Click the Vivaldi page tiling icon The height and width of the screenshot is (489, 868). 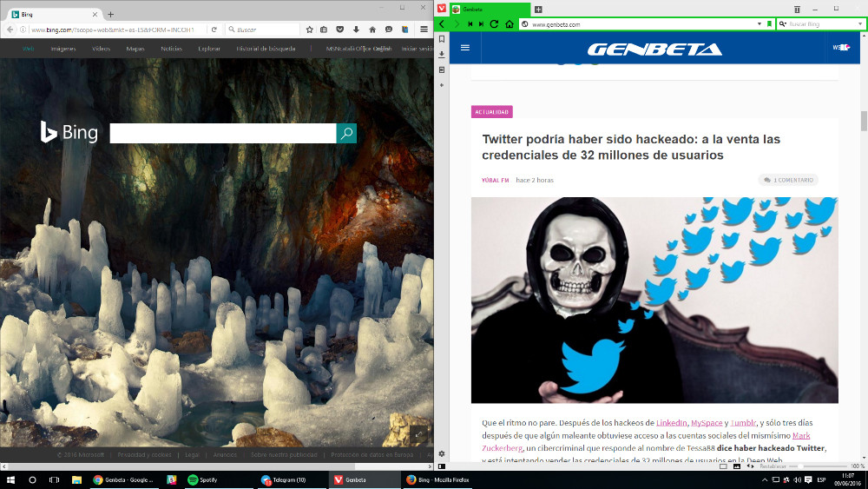click(x=723, y=466)
